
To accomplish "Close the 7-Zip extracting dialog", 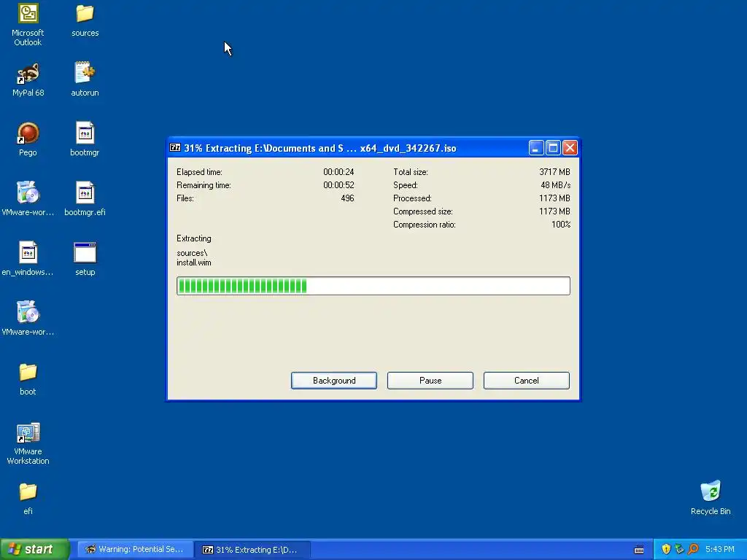I will 570,148.
